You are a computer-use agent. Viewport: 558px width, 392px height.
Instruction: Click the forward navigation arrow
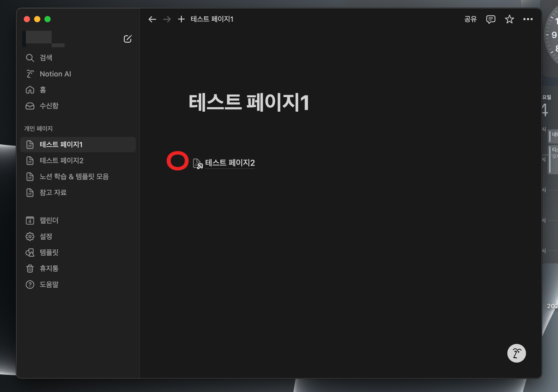click(x=167, y=19)
